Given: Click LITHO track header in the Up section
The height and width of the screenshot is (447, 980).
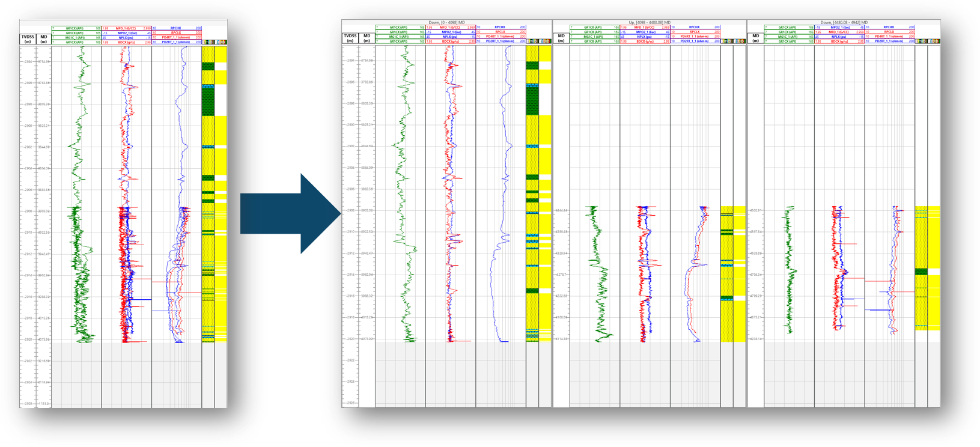Looking at the screenshot, I should (x=727, y=41).
